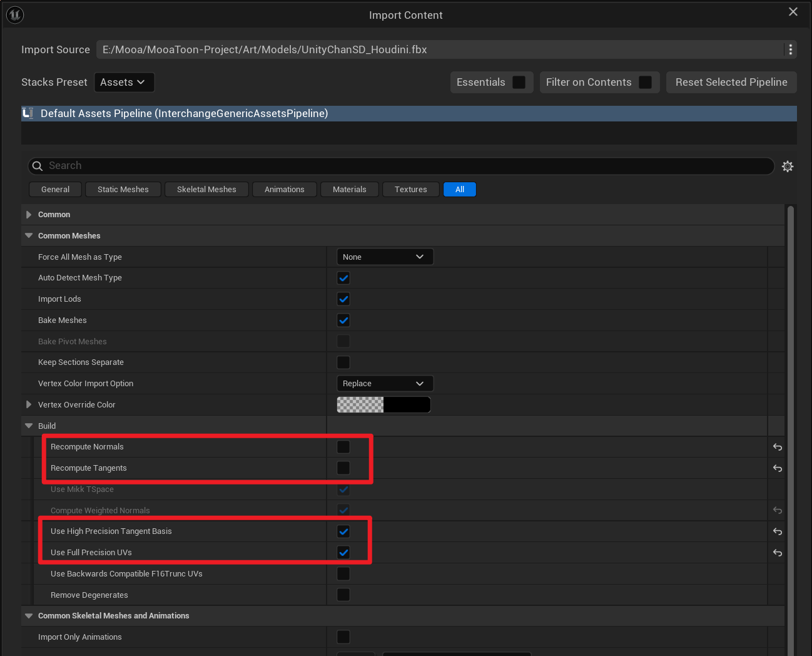Open the Vertex Override Color swatch

[x=383, y=405]
